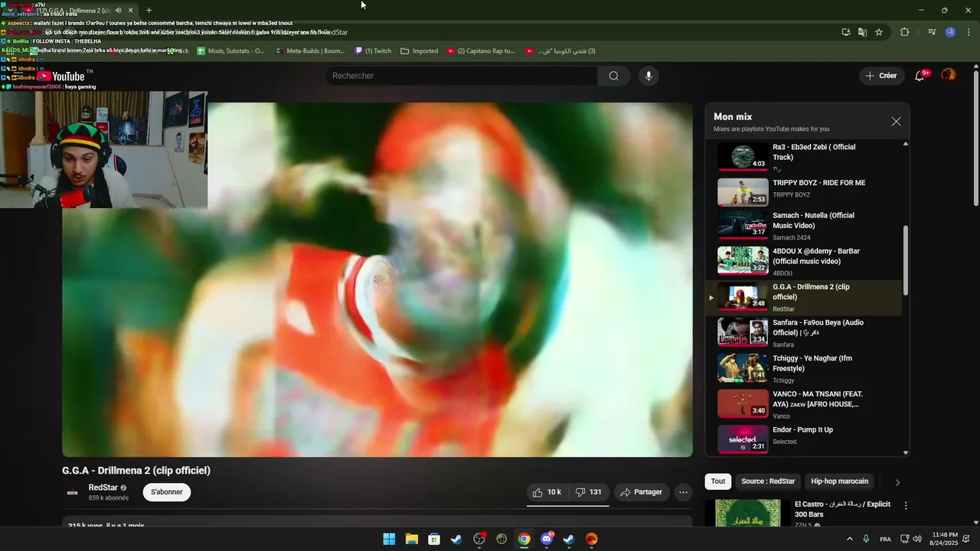980x551 pixels.
Task: Close the Mon mix playlist panel
Action: (x=896, y=122)
